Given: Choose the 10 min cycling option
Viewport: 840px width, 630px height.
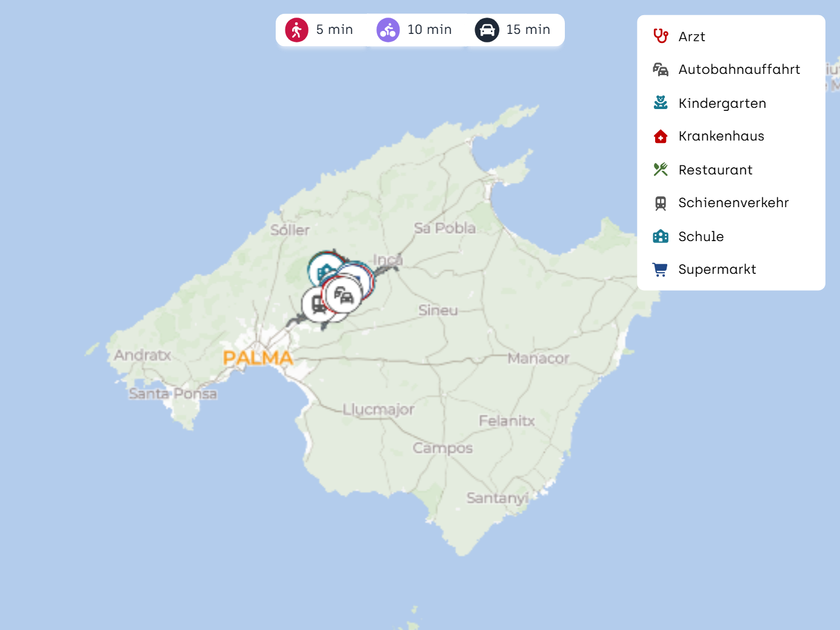Looking at the screenshot, I should click(x=415, y=30).
